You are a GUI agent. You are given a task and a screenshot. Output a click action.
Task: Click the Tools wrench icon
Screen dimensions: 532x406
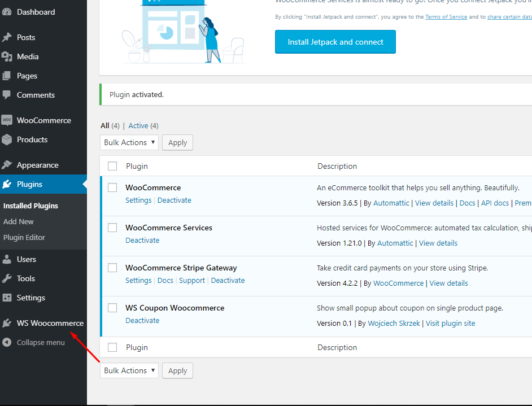point(7,278)
